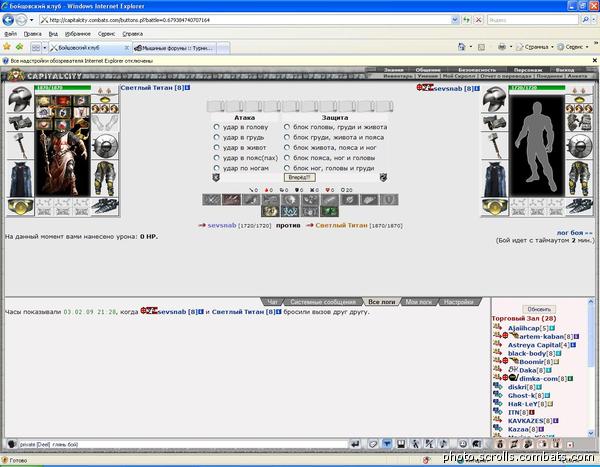Image resolution: width=600 pixels, height=467 pixels.
Task: Open the 'Страница' toolbar dropdown
Action: pos(535,47)
